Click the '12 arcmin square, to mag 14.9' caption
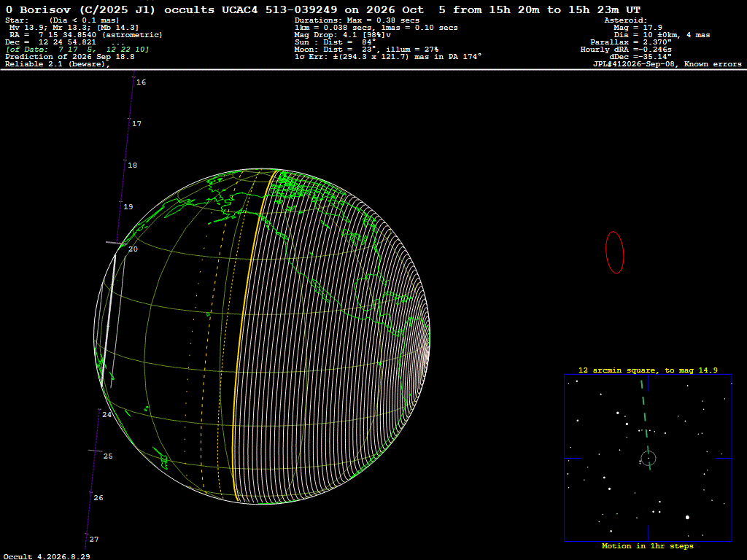 pyautogui.click(x=648, y=370)
